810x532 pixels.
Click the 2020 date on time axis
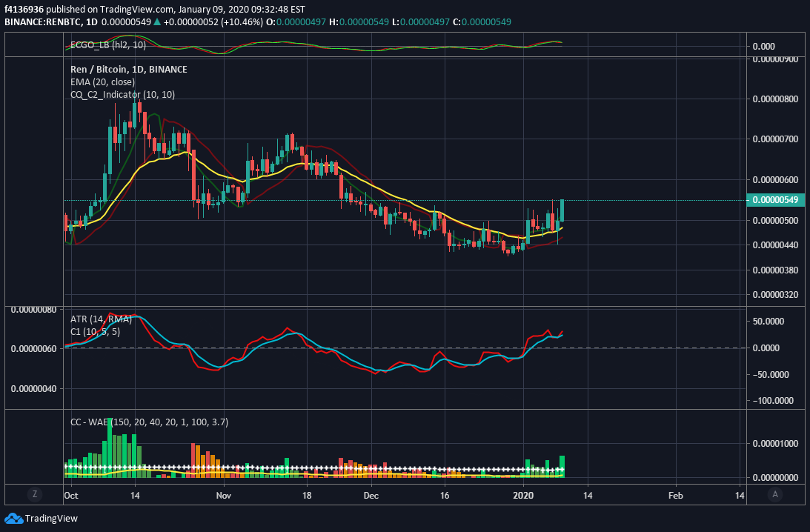tap(523, 496)
